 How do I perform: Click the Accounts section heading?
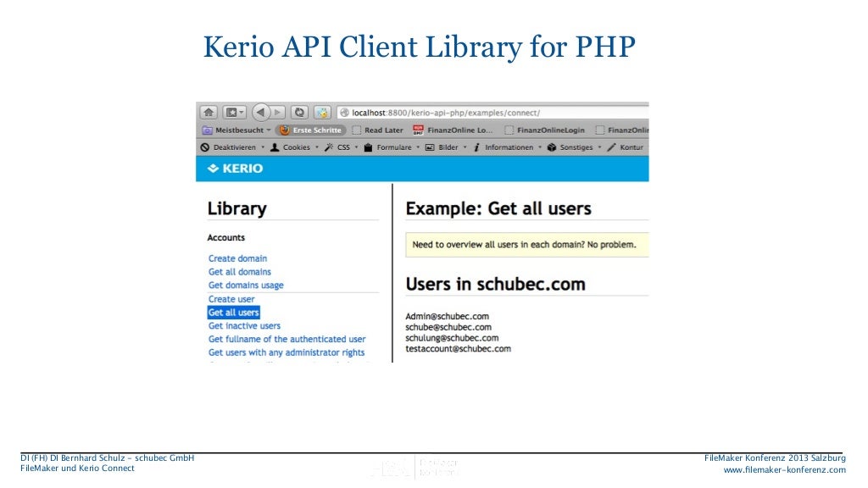(225, 237)
